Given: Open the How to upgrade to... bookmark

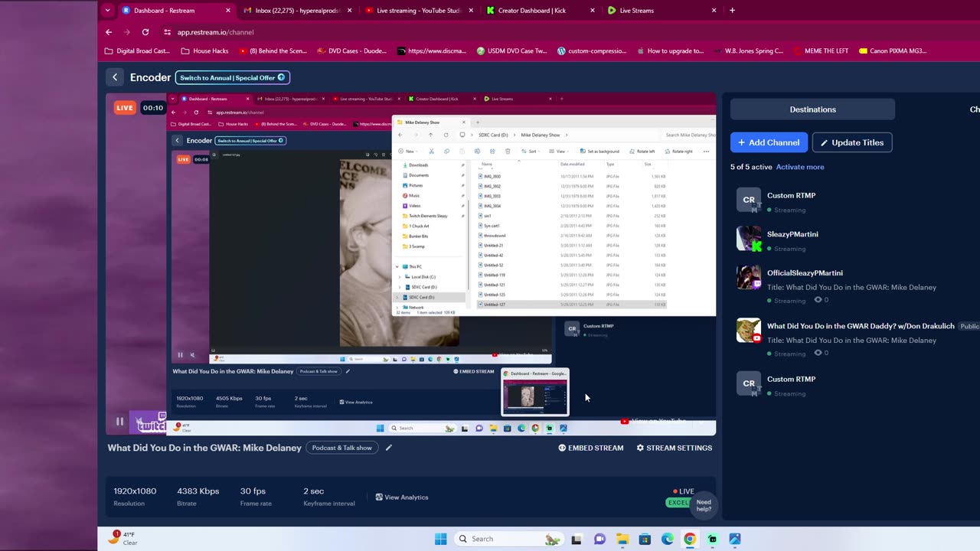Looking at the screenshot, I should point(670,51).
